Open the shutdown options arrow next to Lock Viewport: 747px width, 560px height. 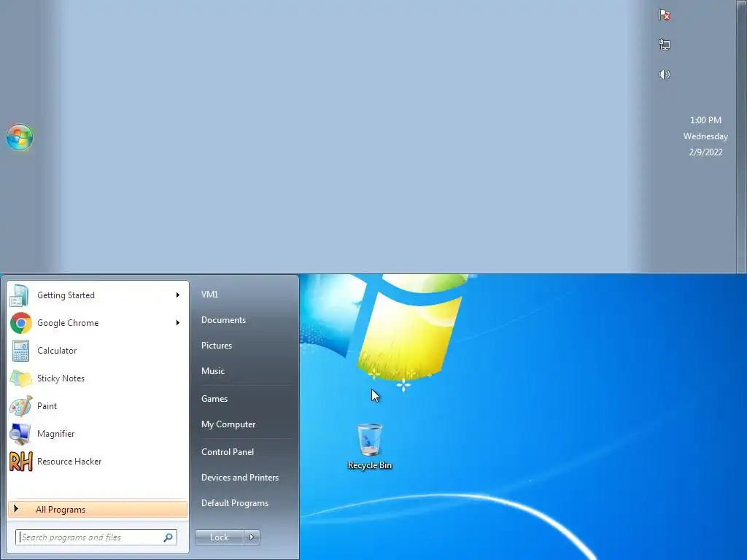click(252, 537)
